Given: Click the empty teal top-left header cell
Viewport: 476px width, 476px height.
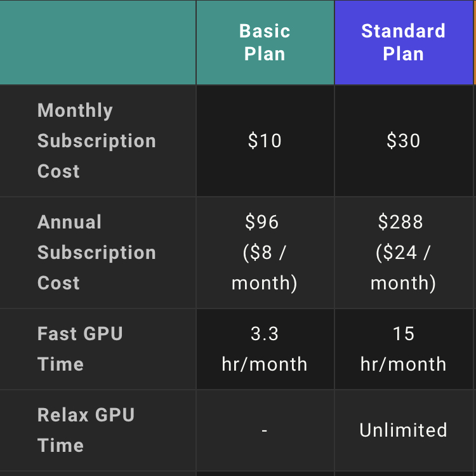Looking at the screenshot, I should pyautogui.click(x=98, y=42).
